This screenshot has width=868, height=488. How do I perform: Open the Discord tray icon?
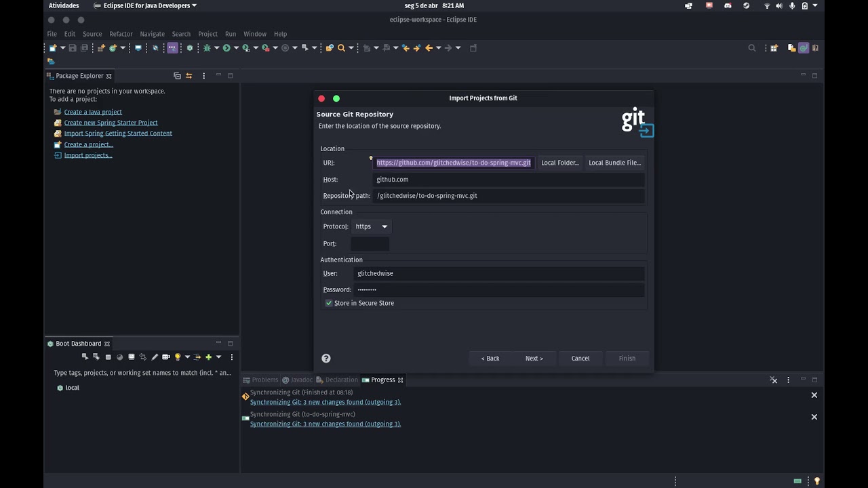pyautogui.click(x=728, y=5)
